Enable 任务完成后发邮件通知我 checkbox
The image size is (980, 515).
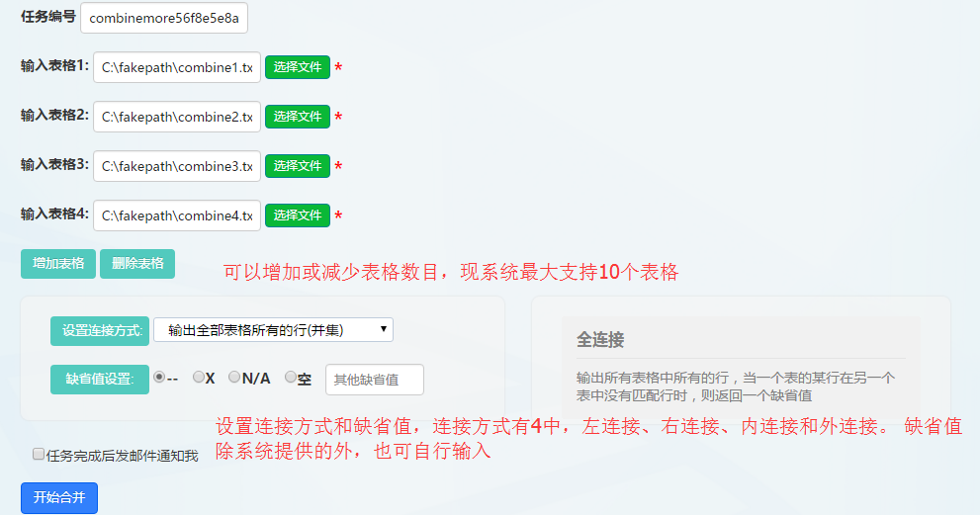click(39, 455)
